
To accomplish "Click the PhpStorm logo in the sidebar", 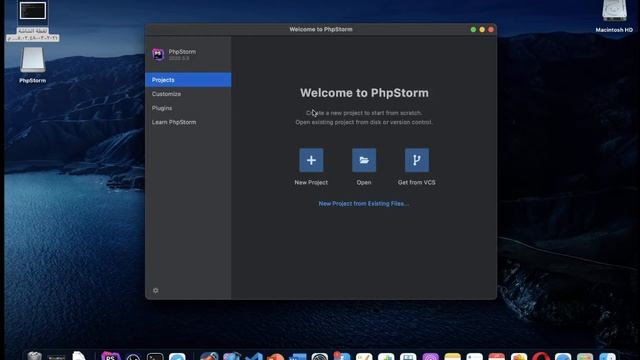I will click(158, 54).
